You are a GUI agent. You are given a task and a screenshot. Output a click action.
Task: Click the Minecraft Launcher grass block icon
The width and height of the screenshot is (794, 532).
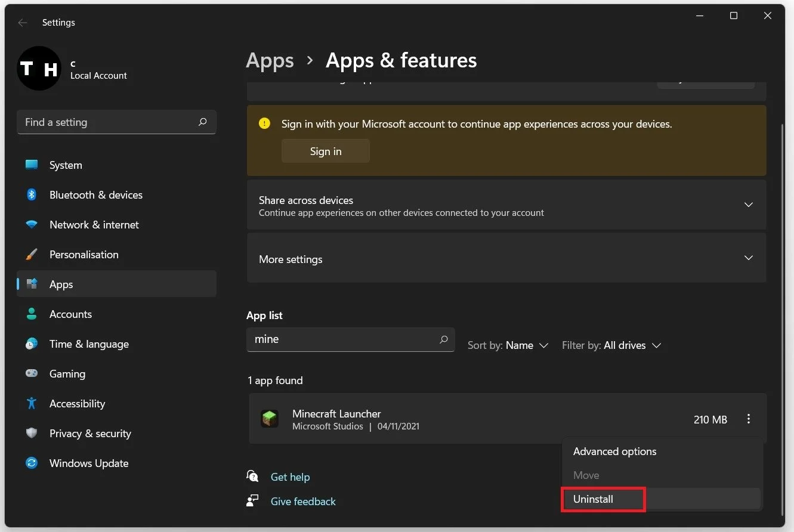[x=270, y=419]
